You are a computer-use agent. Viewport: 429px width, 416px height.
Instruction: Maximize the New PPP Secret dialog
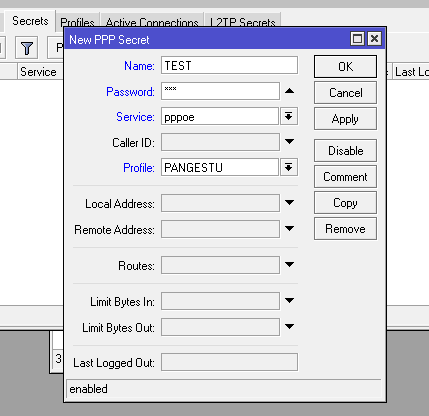357,39
